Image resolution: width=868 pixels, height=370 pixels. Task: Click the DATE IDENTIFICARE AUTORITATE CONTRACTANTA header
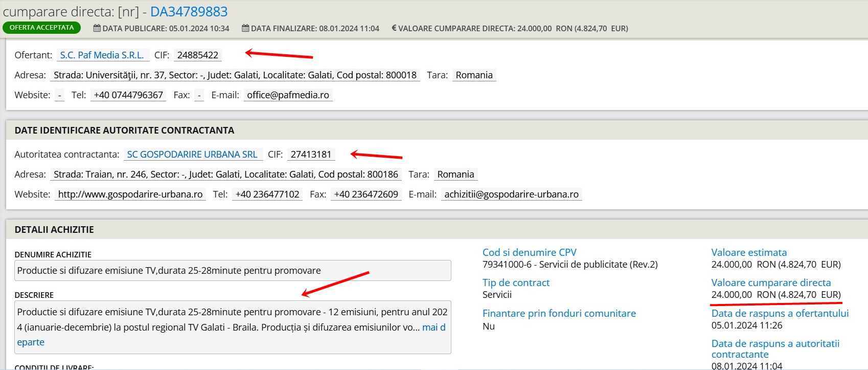point(124,130)
